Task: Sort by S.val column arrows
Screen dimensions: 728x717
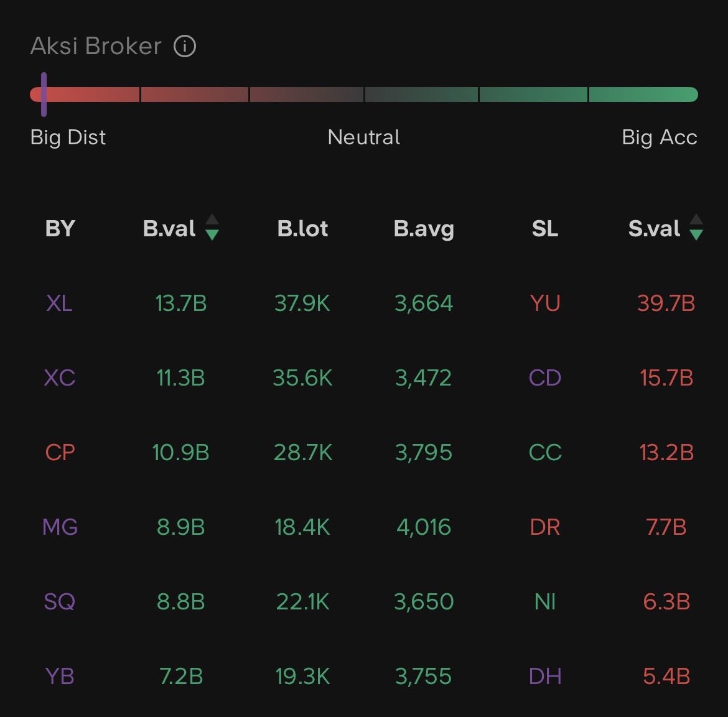Action: 696,228
